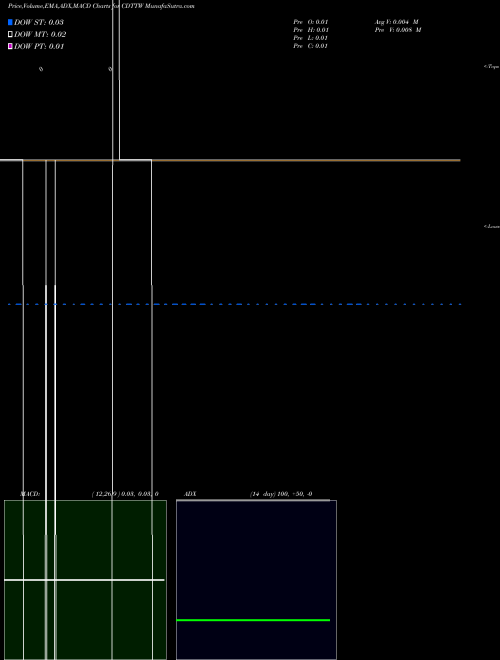Click the white MACD horizontal line
This screenshot has width=500, height=660.
point(84,580)
